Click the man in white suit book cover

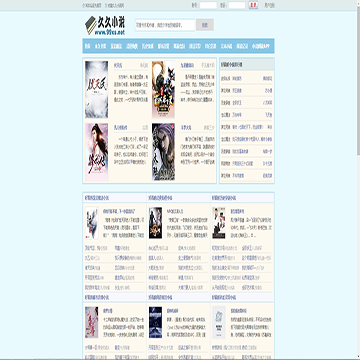(x=219, y=223)
